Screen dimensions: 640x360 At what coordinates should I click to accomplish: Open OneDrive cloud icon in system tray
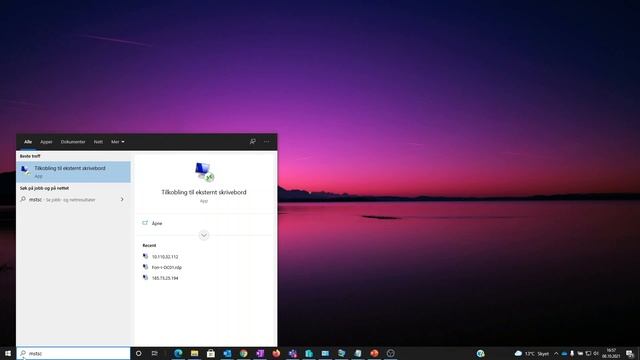[x=564, y=353]
